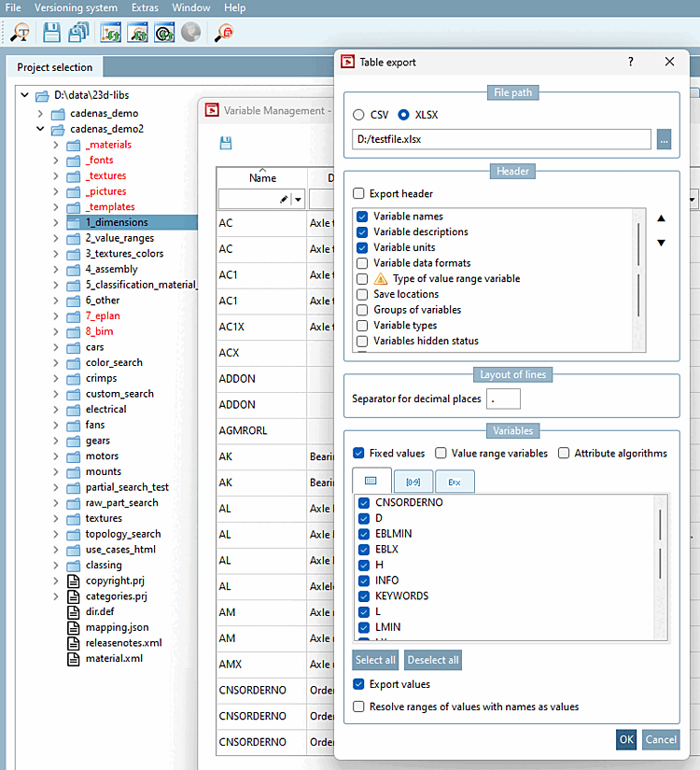Click the save icon in Variable Management window
The height and width of the screenshot is (770, 700).
coord(226,143)
